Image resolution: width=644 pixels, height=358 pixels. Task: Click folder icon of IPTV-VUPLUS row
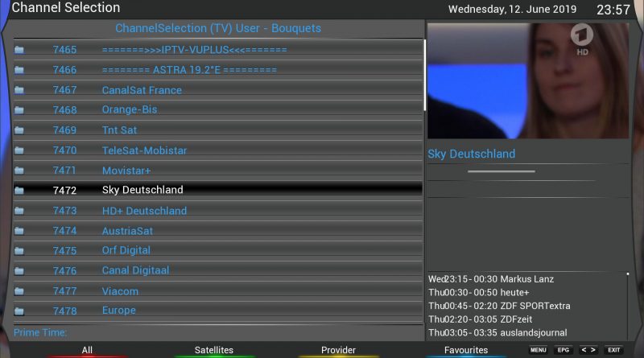pos(19,50)
